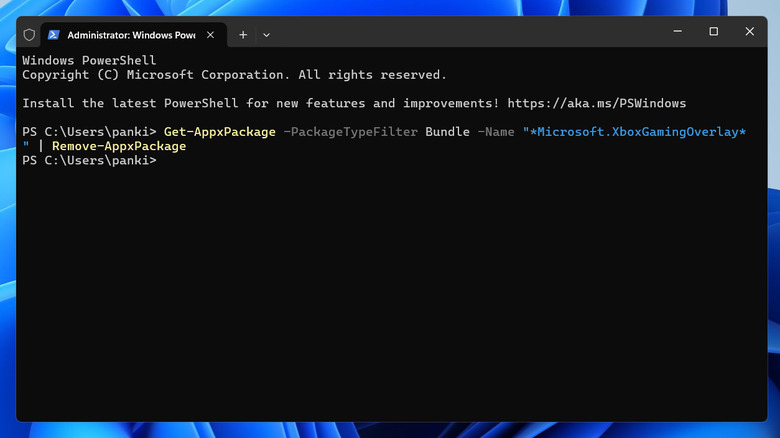Viewport: 780px width, 438px height.
Task: Click the Get-AppxPackage command text
Action: (x=220, y=132)
